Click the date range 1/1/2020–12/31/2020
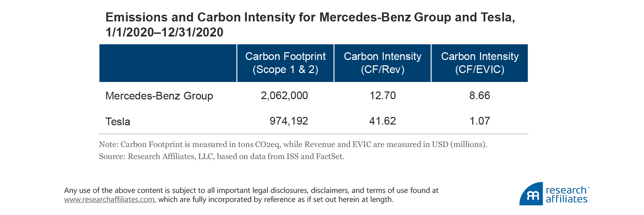Screen dimensions: 644x215 pos(164,32)
